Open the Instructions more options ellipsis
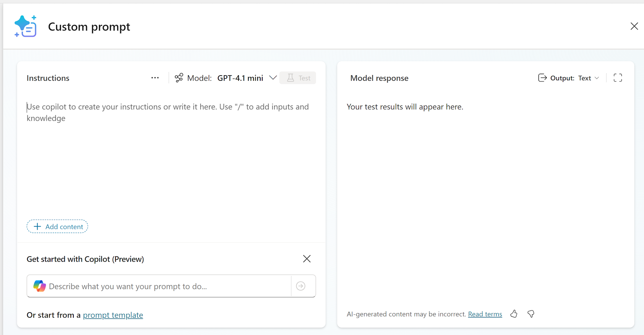 click(155, 78)
